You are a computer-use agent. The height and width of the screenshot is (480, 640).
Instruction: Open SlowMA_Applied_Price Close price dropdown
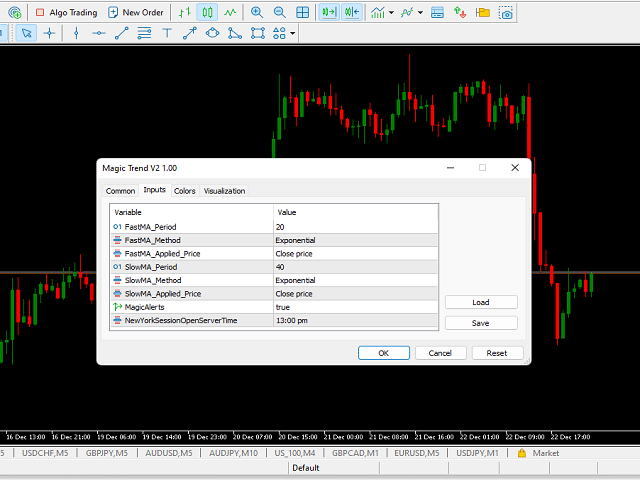tap(356, 293)
